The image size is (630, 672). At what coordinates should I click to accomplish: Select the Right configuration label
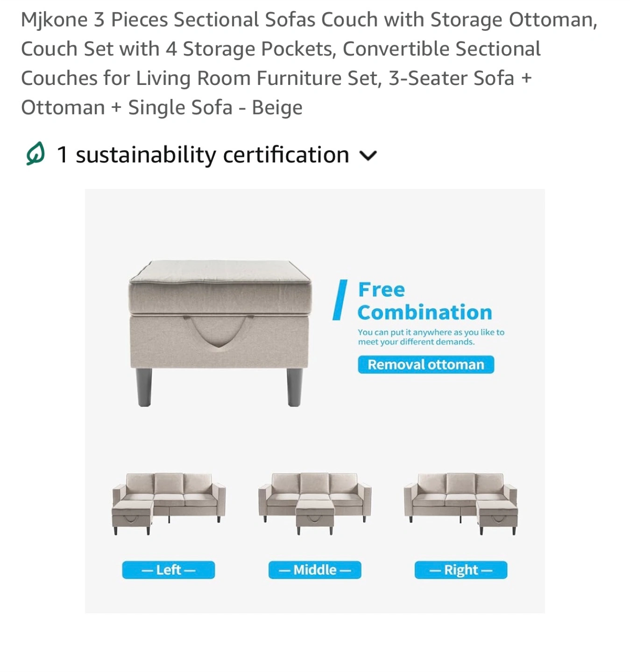tap(461, 570)
